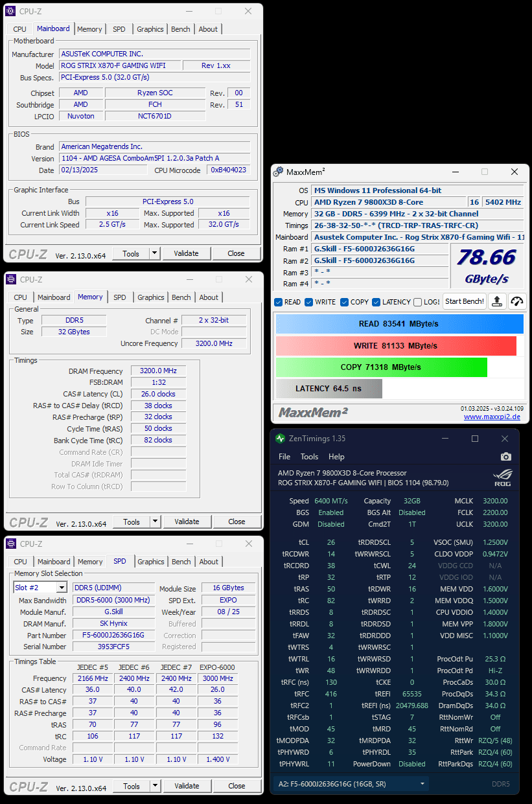Toggle the WRITE checkbox in MaxxMem

click(x=309, y=302)
